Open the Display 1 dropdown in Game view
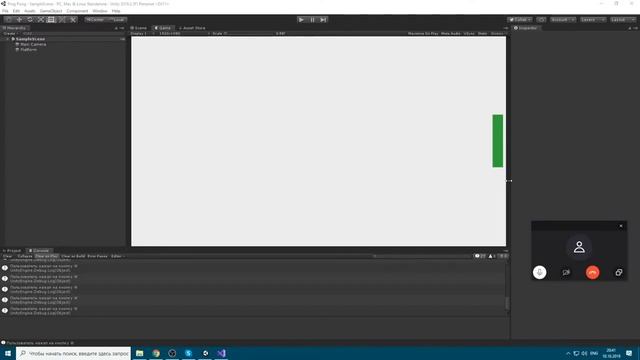The width and height of the screenshot is (640, 360). point(141,33)
